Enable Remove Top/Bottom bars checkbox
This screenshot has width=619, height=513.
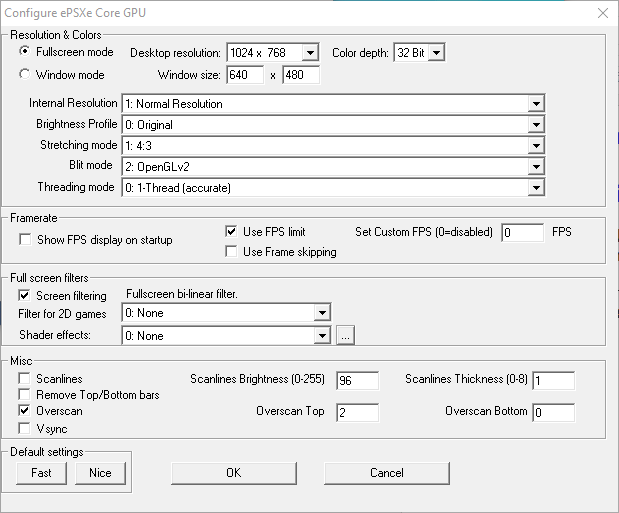(24, 395)
